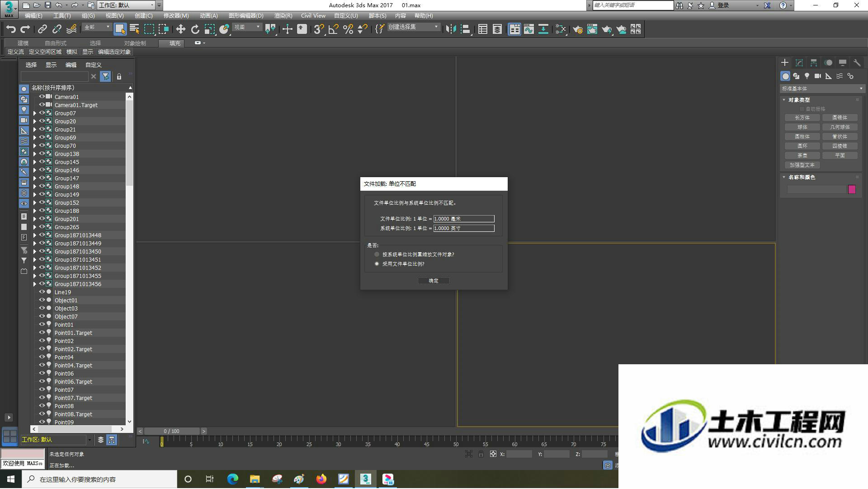Open the selection filter dropdown

97,27
